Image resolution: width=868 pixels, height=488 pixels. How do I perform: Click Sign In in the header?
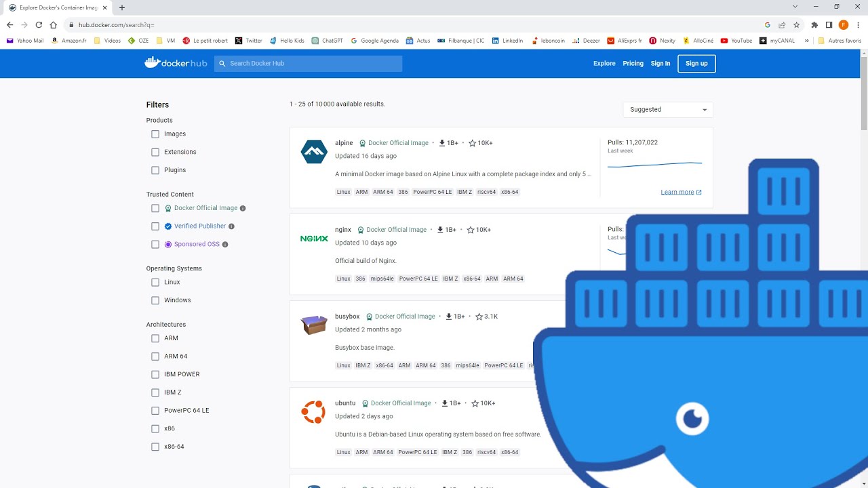tap(660, 64)
